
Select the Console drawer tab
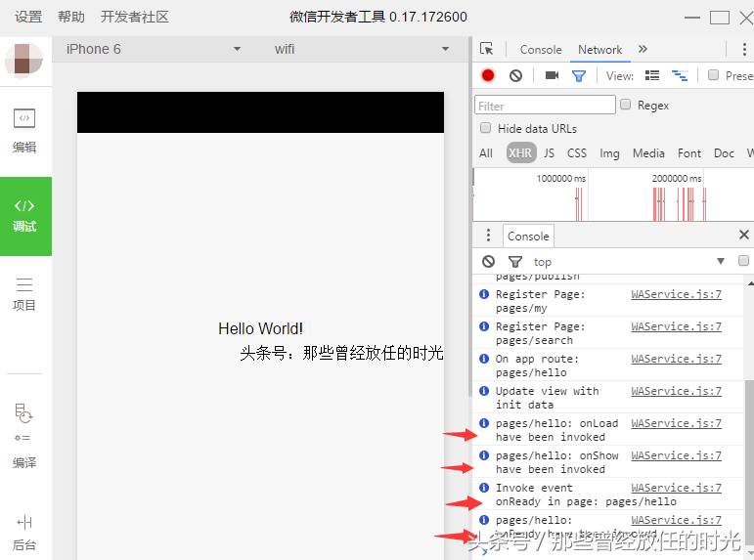pyautogui.click(x=528, y=236)
